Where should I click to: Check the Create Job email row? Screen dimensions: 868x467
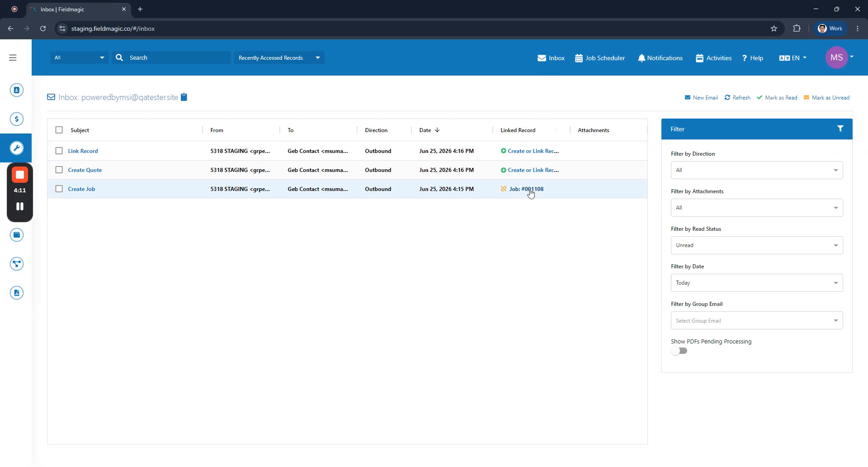[x=59, y=189]
